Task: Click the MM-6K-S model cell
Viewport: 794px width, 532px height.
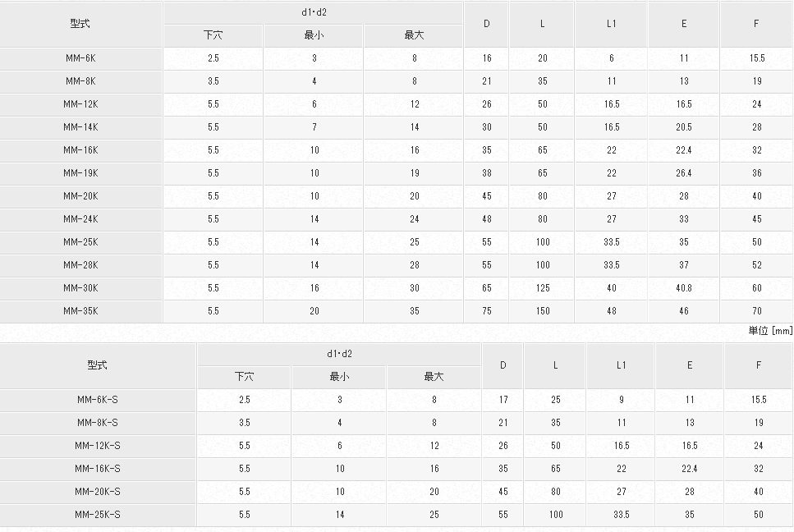Action: click(98, 400)
